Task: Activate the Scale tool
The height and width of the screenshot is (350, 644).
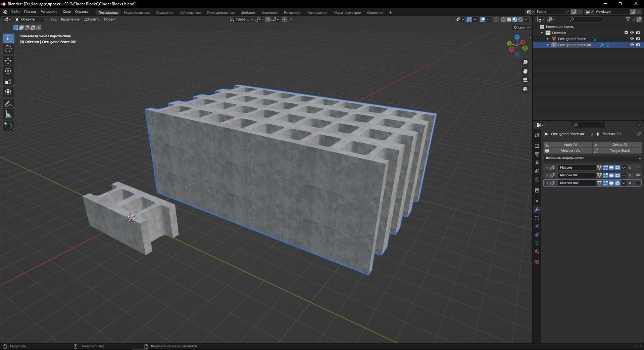Action: tap(8, 82)
